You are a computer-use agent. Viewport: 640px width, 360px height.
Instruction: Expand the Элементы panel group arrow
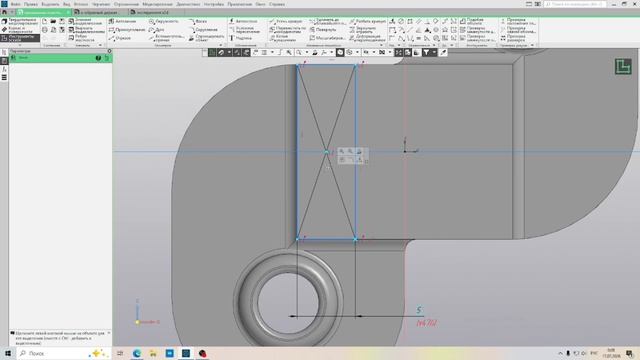[100, 45]
